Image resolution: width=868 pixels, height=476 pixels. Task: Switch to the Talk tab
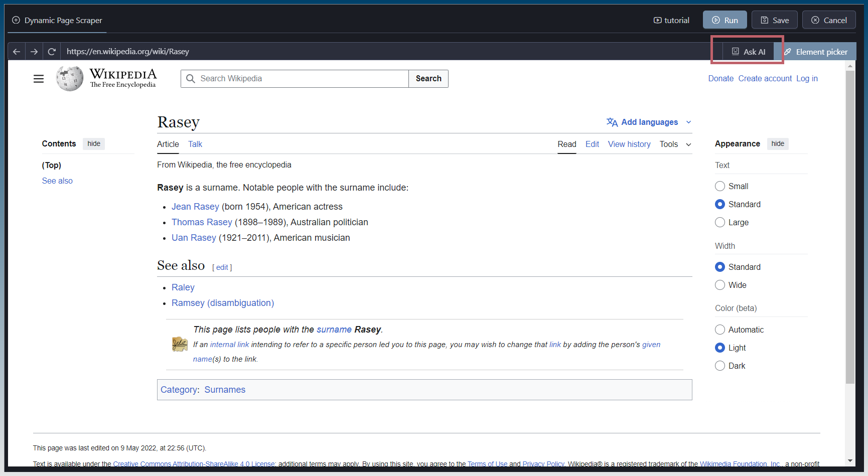195,144
